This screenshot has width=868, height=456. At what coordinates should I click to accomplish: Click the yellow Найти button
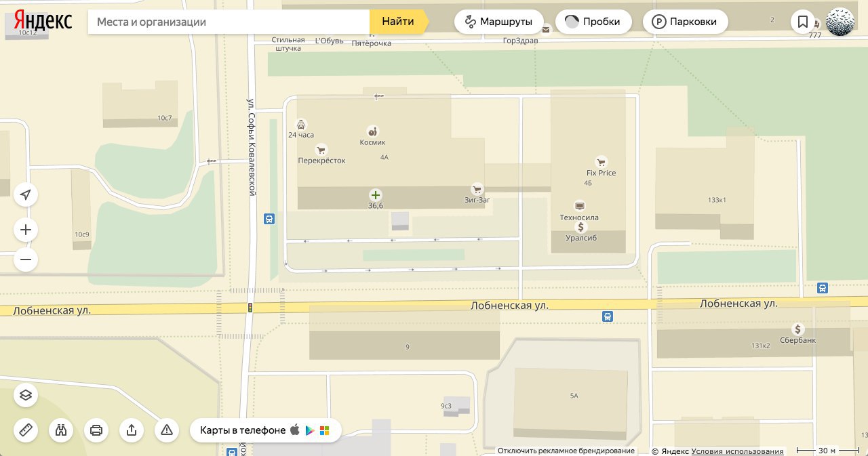pyautogui.click(x=398, y=22)
